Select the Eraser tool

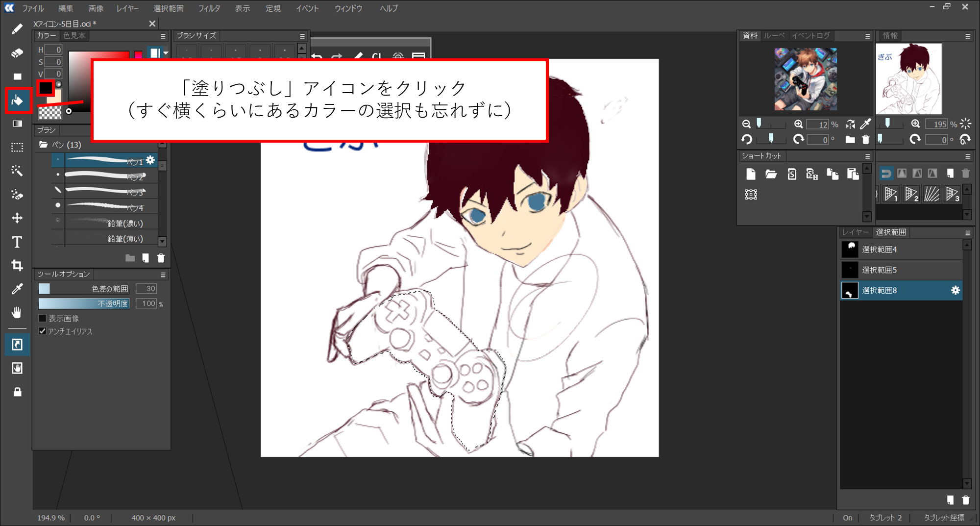17,53
